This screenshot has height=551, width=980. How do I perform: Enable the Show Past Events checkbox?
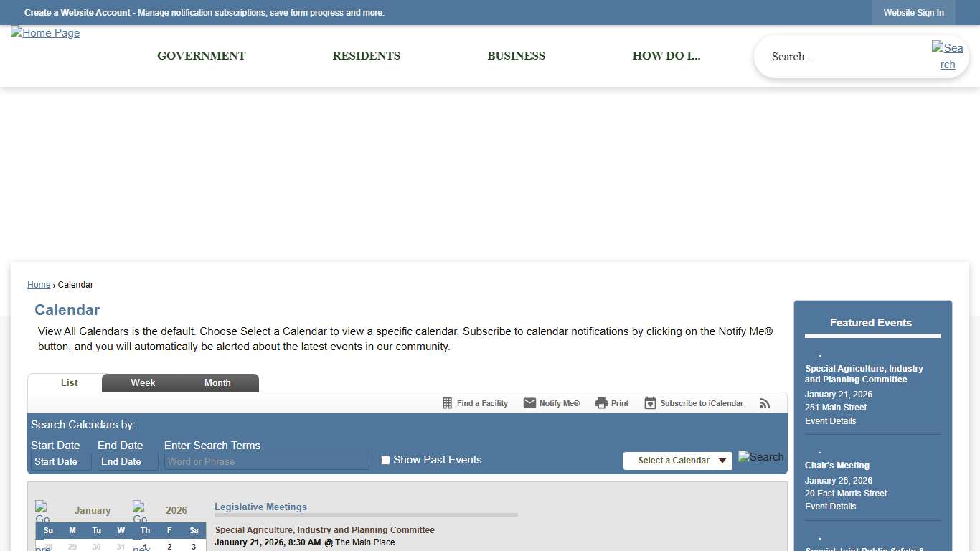click(x=385, y=459)
